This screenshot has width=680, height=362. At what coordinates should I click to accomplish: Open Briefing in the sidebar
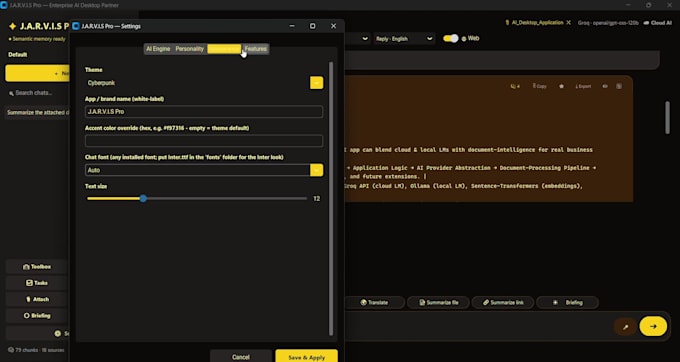click(37, 316)
